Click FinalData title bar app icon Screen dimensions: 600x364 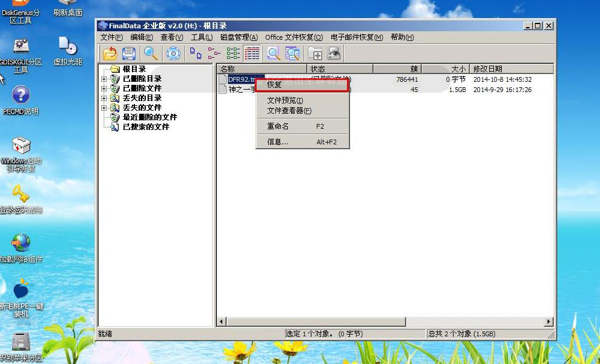point(102,26)
